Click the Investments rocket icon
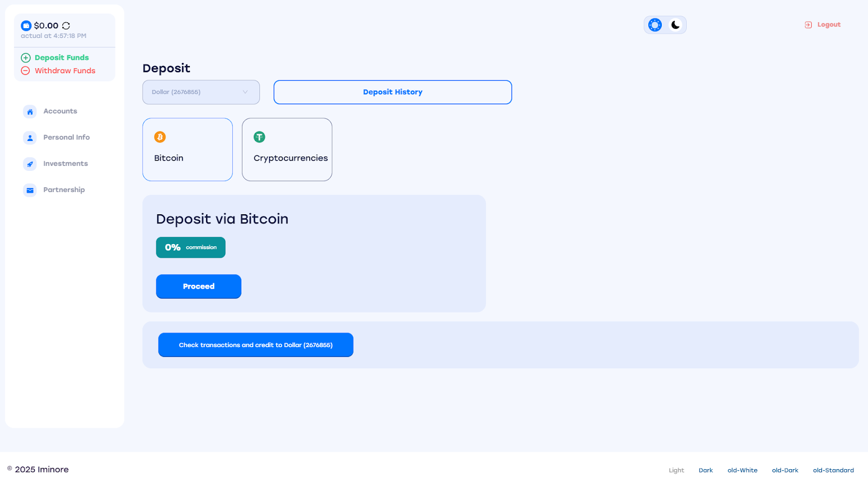This screenshot has width=868, height=499. 30,164
